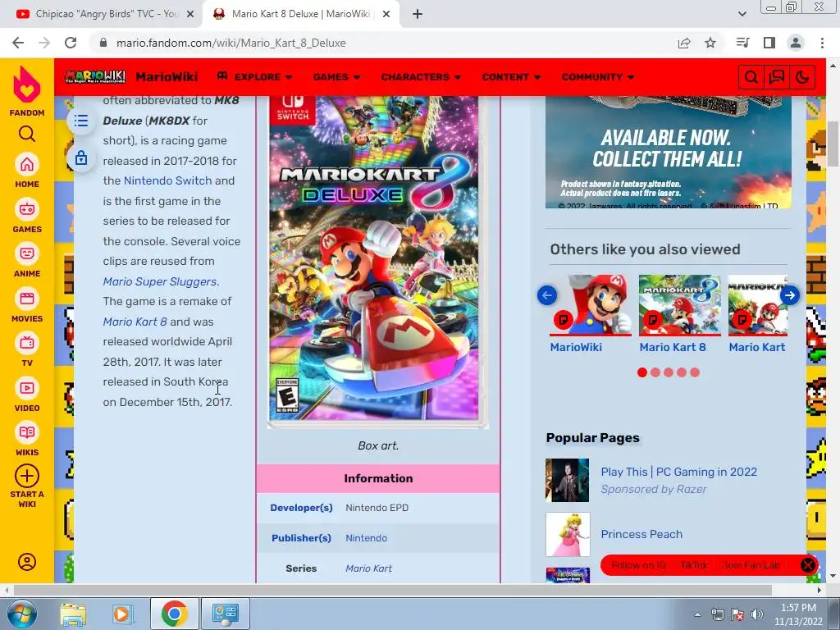Open Windows Explorer from taskbar
This screenshot has height=630, width=840.
(73, 614)
